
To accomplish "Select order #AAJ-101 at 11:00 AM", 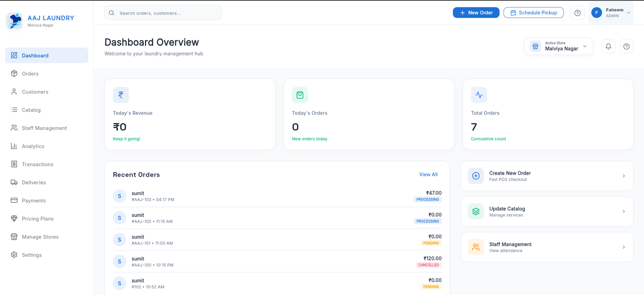I will tap(277, 240).
